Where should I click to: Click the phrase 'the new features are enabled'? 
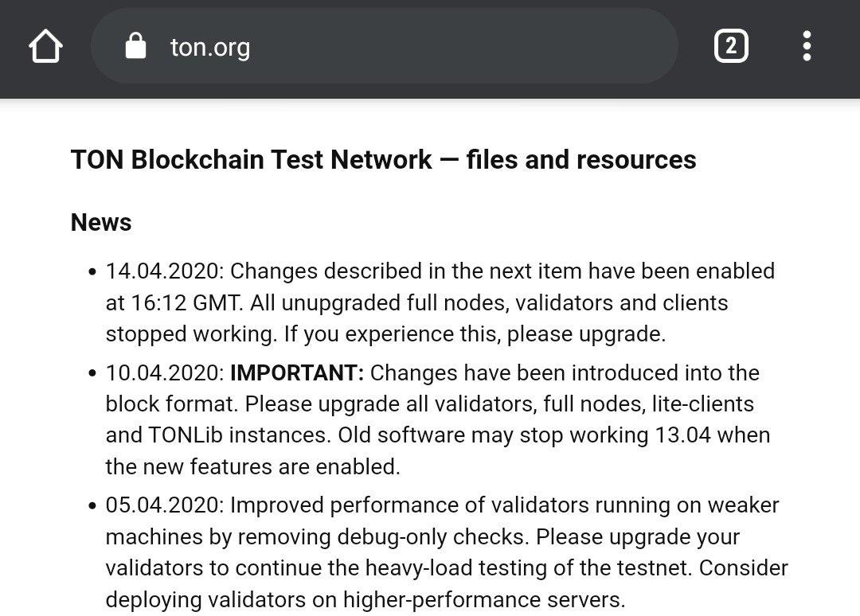click(253, 467)
